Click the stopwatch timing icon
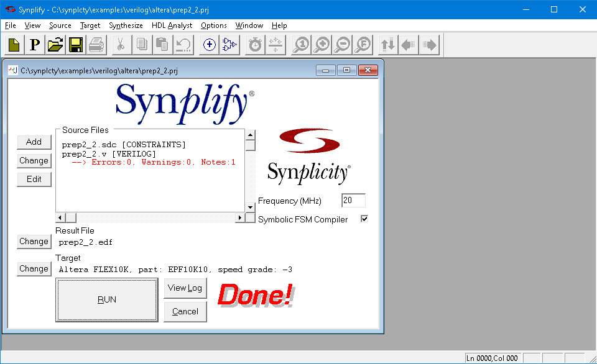This screenshot has height=364, width=597. tap(255, 45)
